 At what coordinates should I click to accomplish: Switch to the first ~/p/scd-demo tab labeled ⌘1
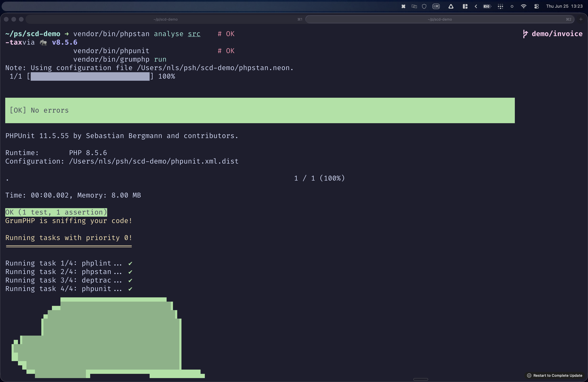click(165, 19)
